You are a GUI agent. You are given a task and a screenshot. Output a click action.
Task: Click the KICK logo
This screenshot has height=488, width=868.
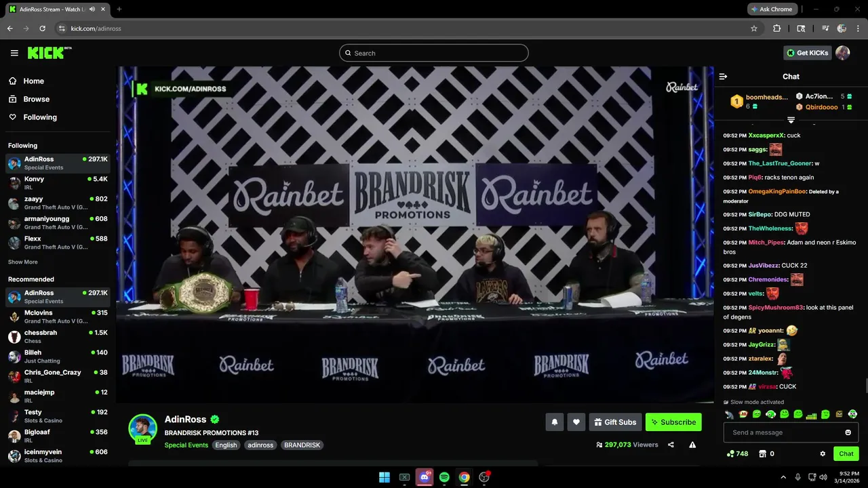(49, 53)
